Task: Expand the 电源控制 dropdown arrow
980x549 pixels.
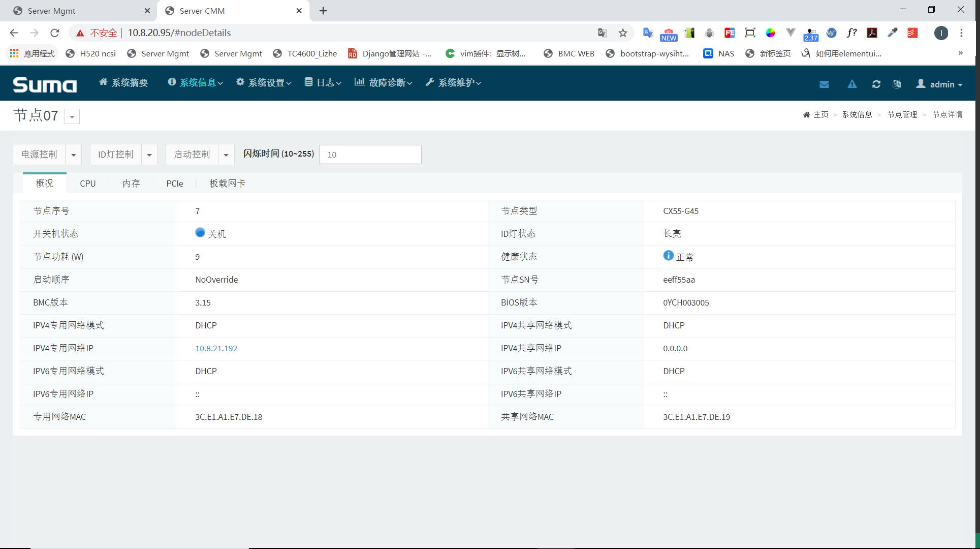Action: [74, 155]
